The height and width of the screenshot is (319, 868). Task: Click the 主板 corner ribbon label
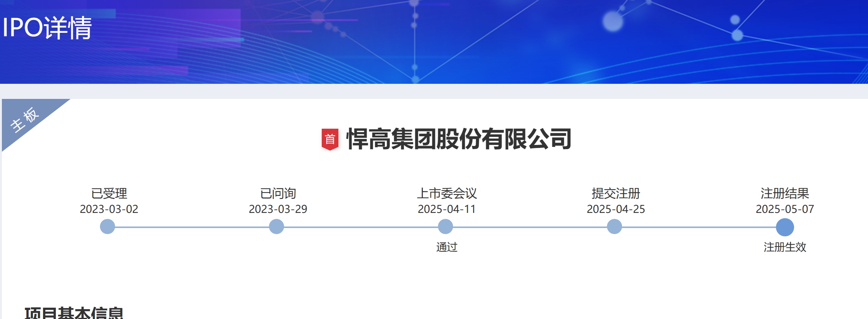coord(25,120)
